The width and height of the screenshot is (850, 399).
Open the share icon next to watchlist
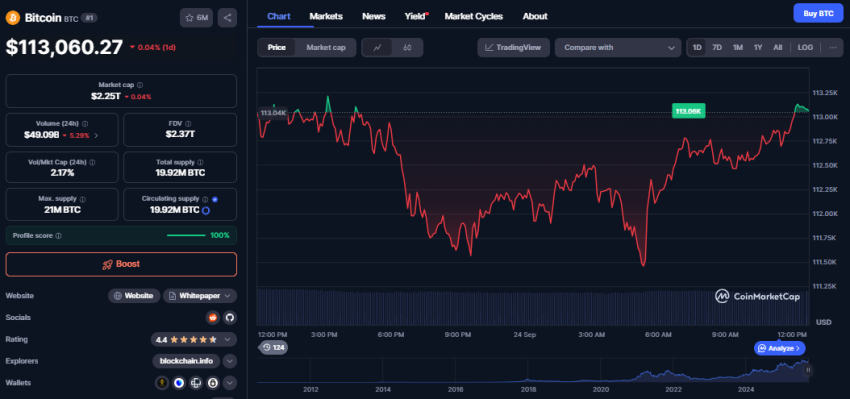(x=227, y=18)
